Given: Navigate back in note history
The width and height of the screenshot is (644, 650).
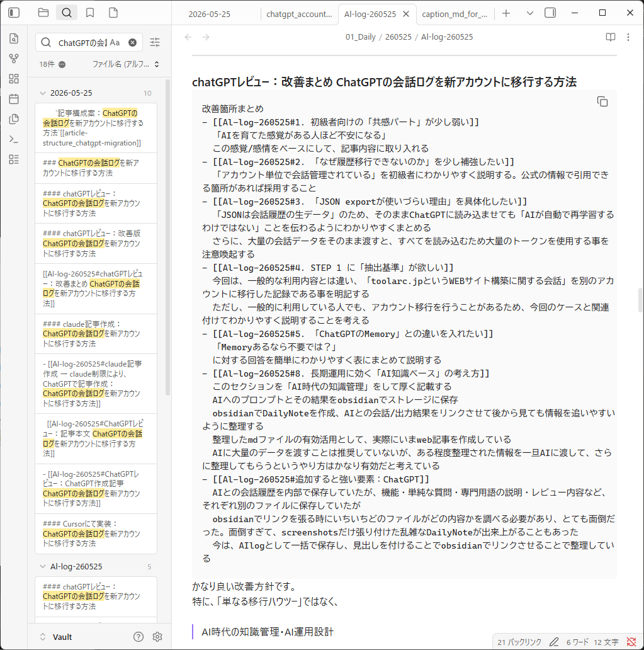Looking at the screenshot, I should click(188, 37).
